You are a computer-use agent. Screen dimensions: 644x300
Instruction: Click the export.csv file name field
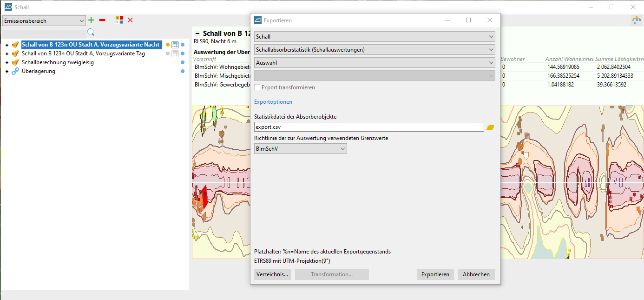coord(368,127)
